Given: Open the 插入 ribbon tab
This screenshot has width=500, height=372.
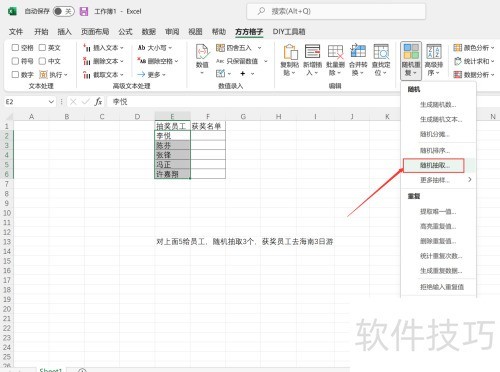Looking at the screenshot, I should click(64, 32).
